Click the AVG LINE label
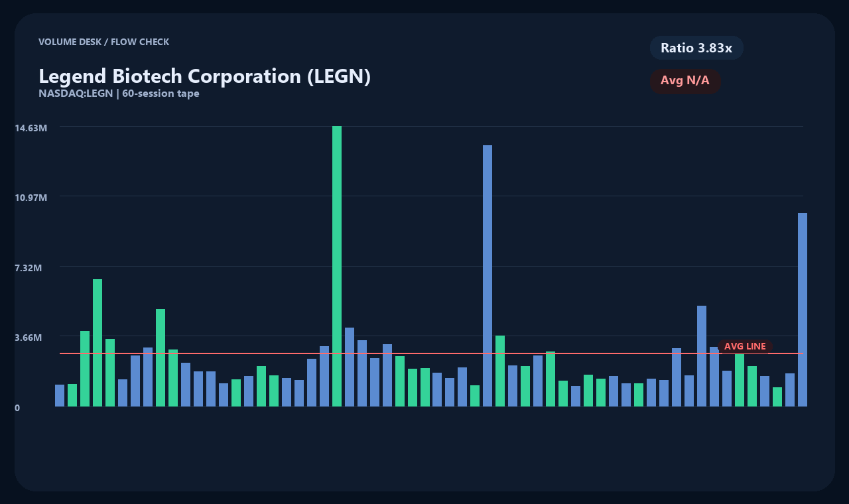Image resolution: width=849 pixels, height=504 pixels. (745, 346)
